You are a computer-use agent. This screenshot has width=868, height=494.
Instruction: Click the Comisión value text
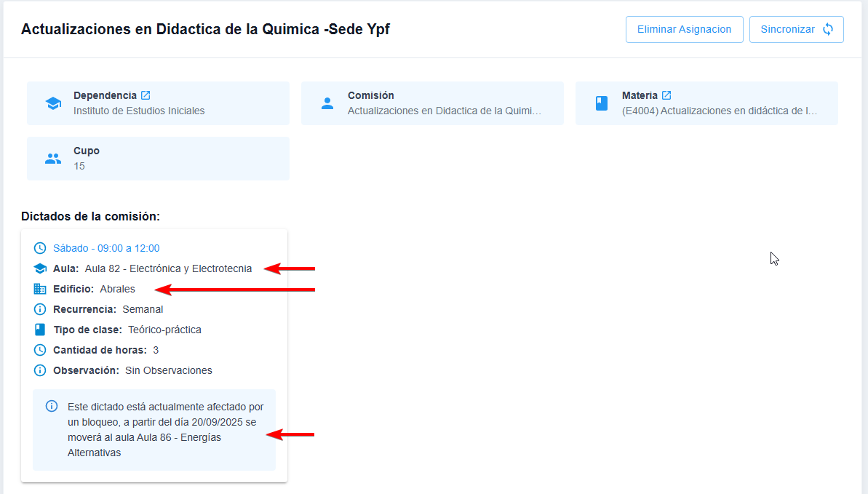(x=445, y=111)
